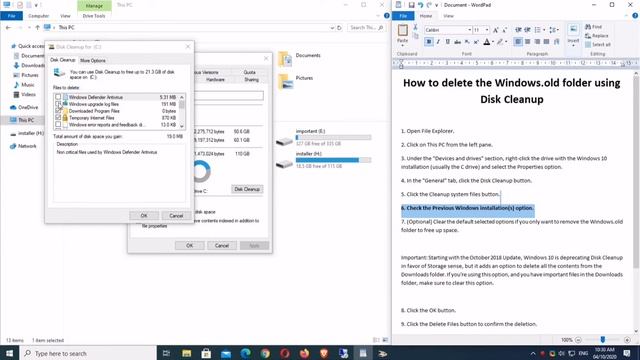
Task: Click the Save icon in WordPad title bar
Action: click(411, 5)
